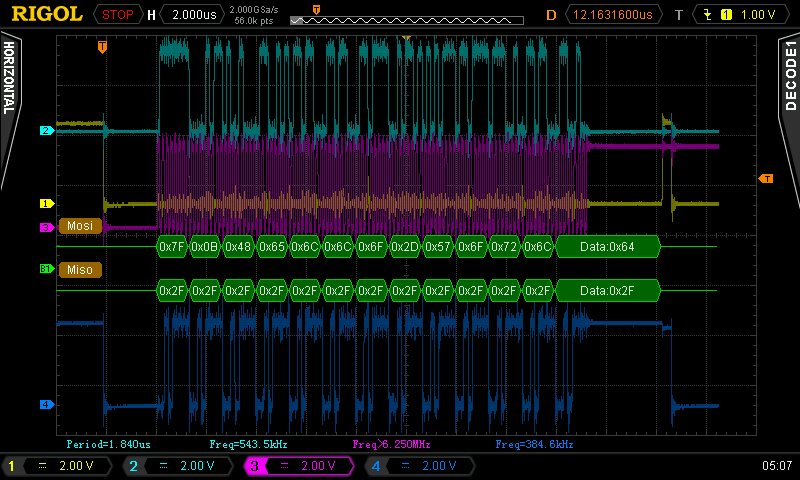
Task: Select the 2.000us horizontal timebase value
Action: (x=194, y=14)
